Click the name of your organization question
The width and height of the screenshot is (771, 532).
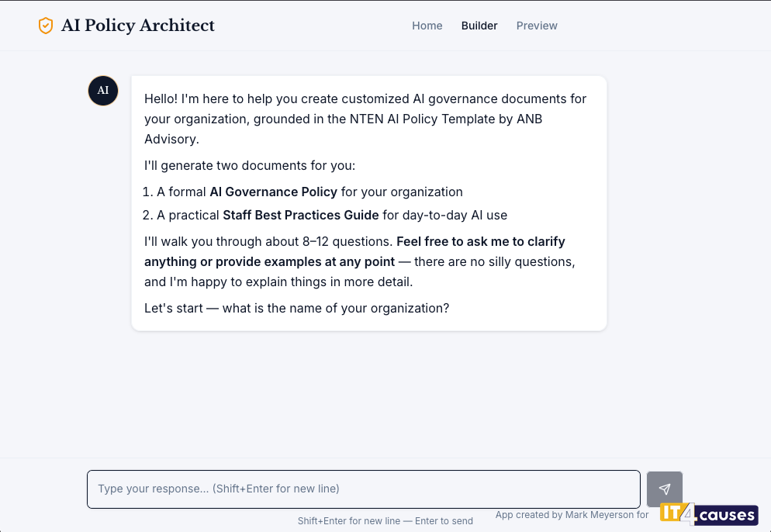click(x=297, y=309)
